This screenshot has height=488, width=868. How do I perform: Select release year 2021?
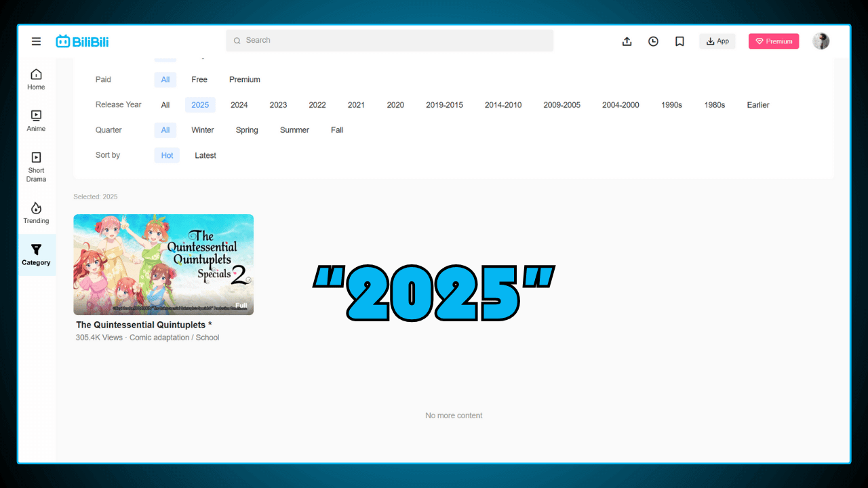356,105
